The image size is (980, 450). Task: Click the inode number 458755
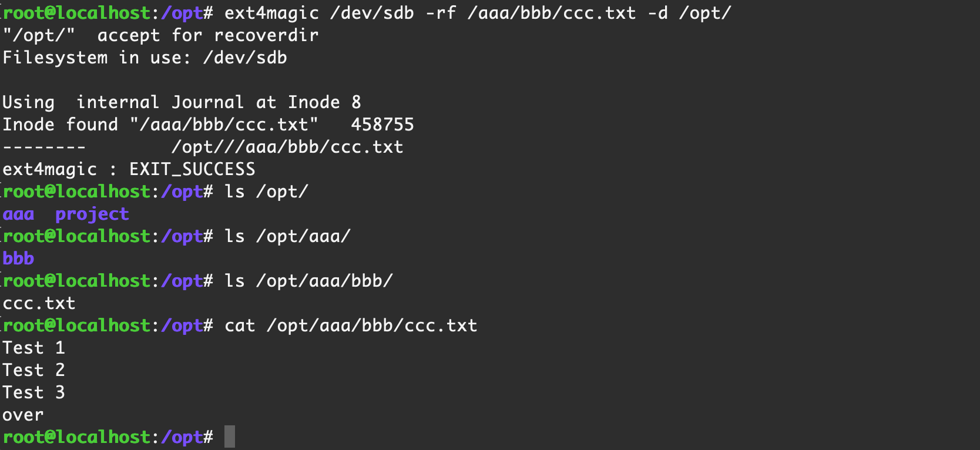point(382,125)
